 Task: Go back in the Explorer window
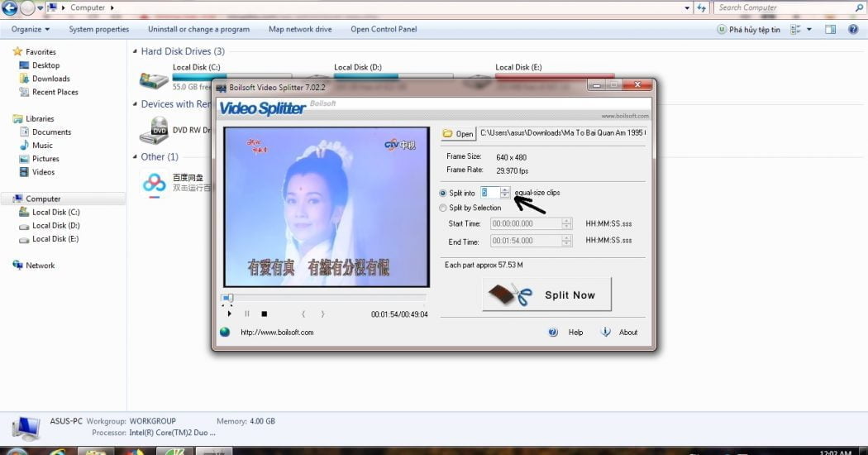[x=9, y=7]
